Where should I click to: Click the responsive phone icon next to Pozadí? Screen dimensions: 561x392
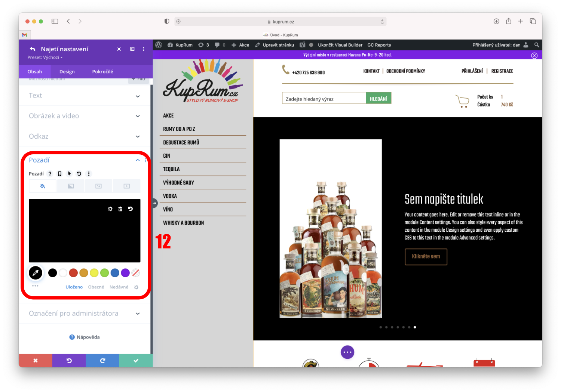click(59, 174)
